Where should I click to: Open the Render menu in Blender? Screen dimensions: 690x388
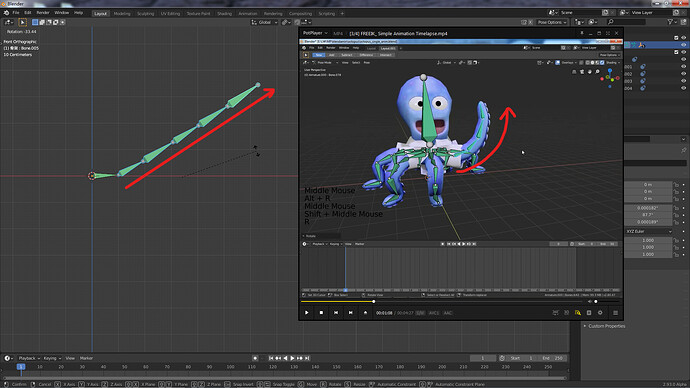[43, 13]
